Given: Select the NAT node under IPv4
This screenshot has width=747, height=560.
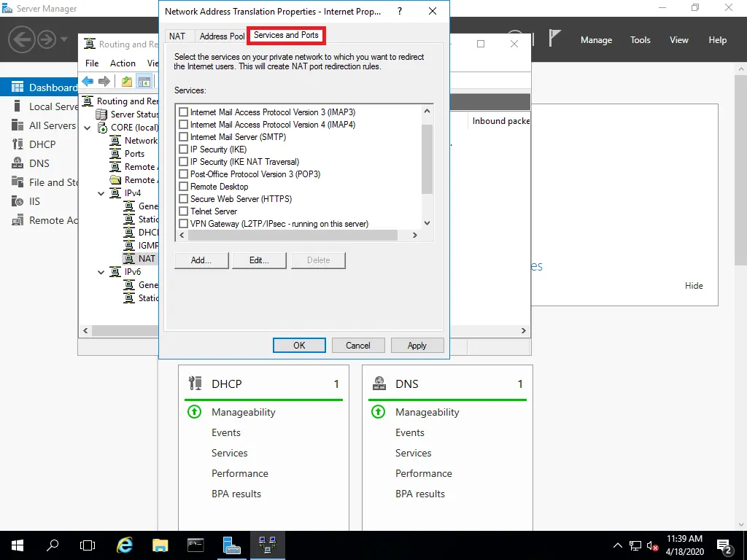Looking at the screenshot, I should coord(147,259).
